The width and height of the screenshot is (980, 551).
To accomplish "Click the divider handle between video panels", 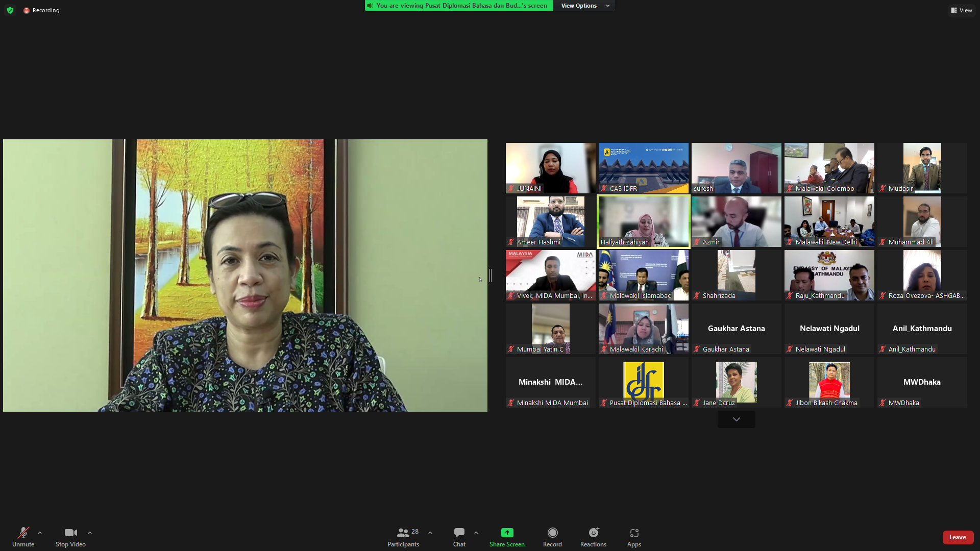I will [x=491, y=275].
